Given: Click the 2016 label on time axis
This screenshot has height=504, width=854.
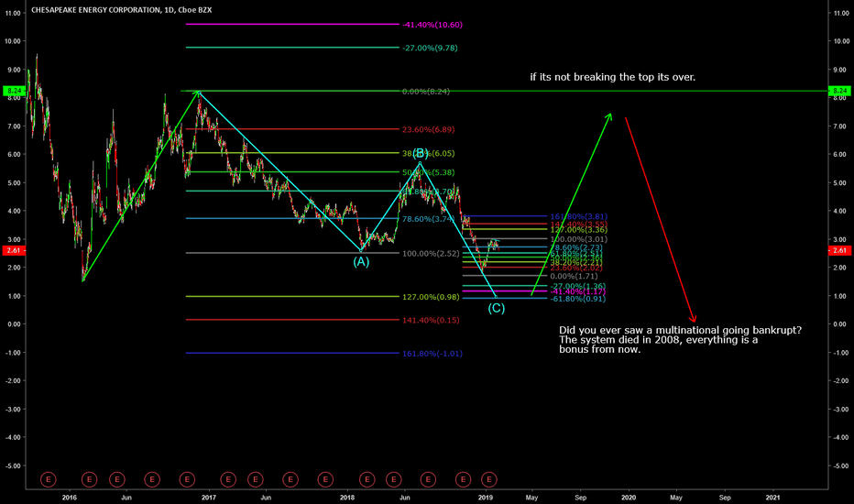Looking at the screenshot, I should pos(69,498).
